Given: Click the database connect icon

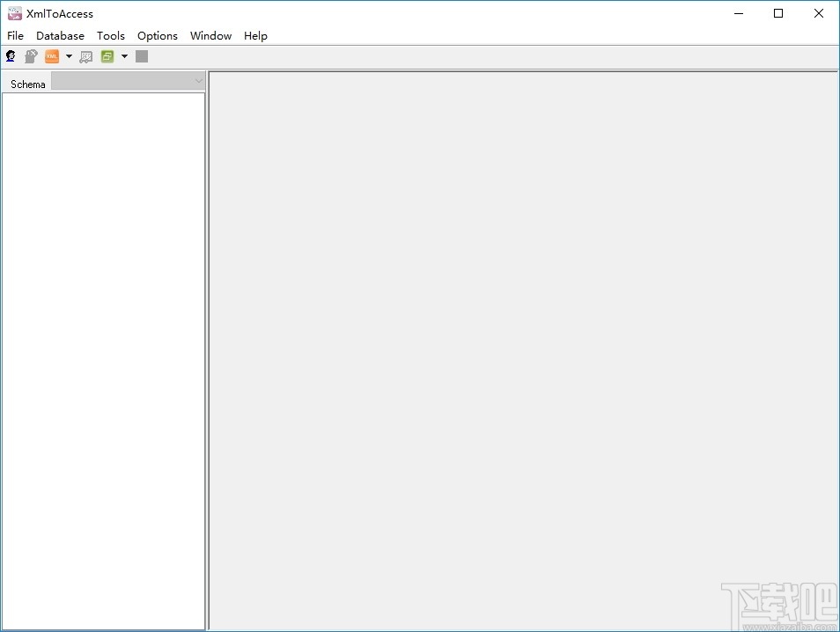Looking at the screenshot, I should 11,55.
